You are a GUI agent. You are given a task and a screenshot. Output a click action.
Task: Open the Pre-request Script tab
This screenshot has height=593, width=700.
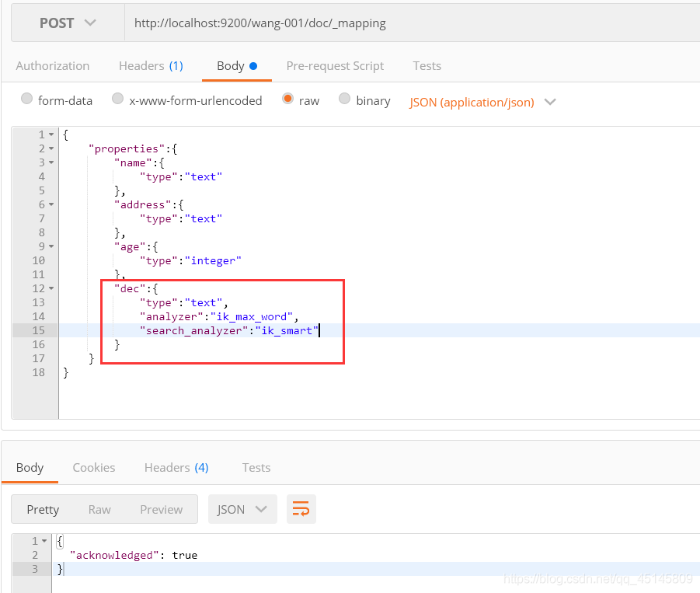pyautogui.click(x=335, y=66)
